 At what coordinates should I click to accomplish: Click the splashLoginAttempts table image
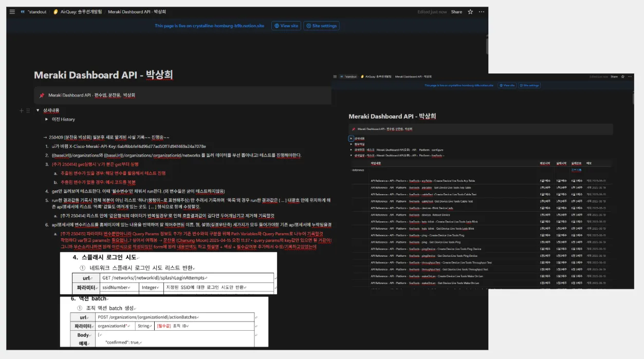click(x=169, y=273)
